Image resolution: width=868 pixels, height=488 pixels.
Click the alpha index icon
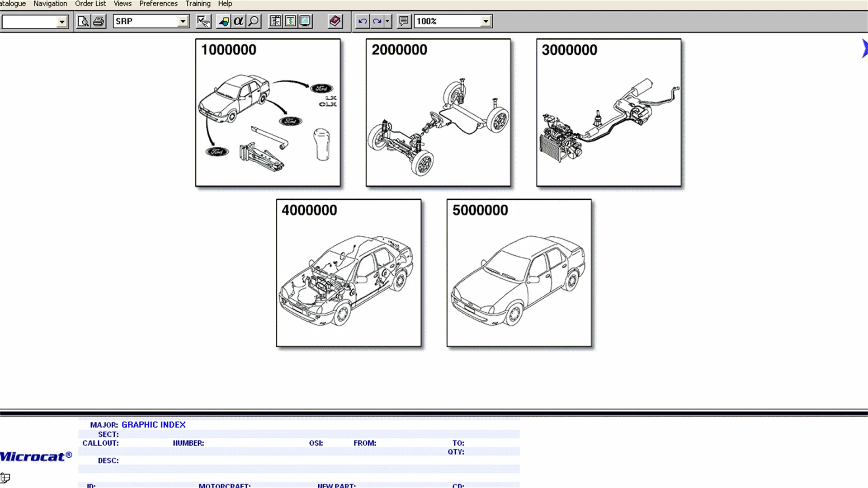(x=238, y=21)
